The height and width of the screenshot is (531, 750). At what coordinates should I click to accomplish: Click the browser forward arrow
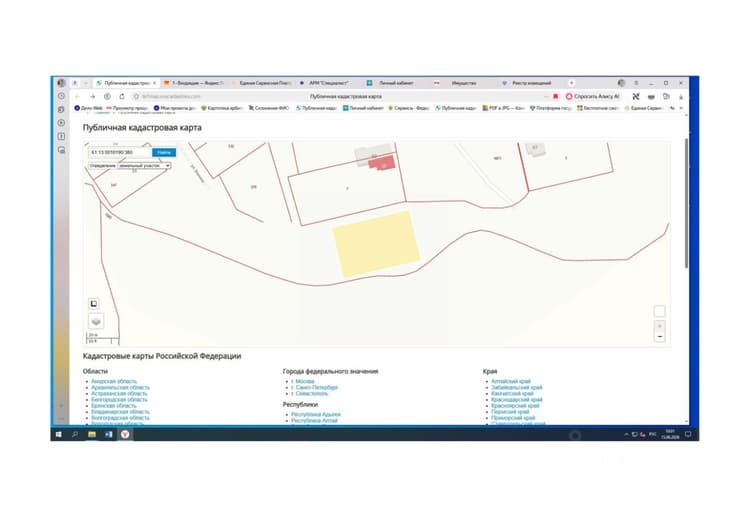pyautogui.click(x=92, y=97)
